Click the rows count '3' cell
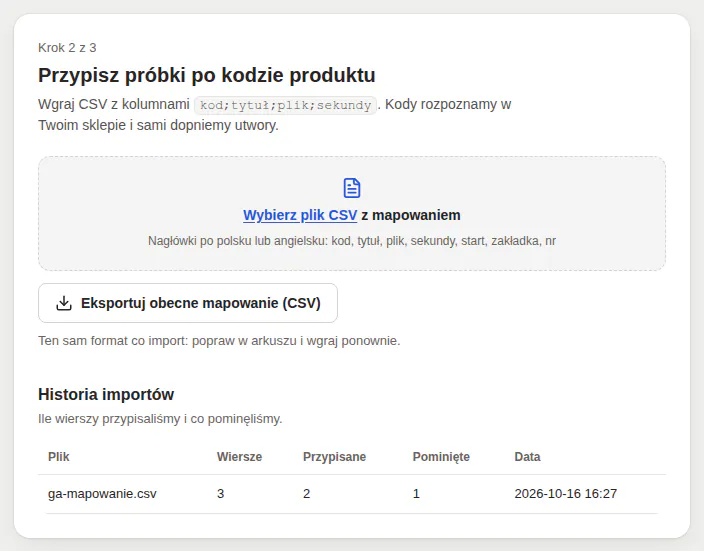Image resolution: width=704 pixels, height=551 pixels. point(220,494)
